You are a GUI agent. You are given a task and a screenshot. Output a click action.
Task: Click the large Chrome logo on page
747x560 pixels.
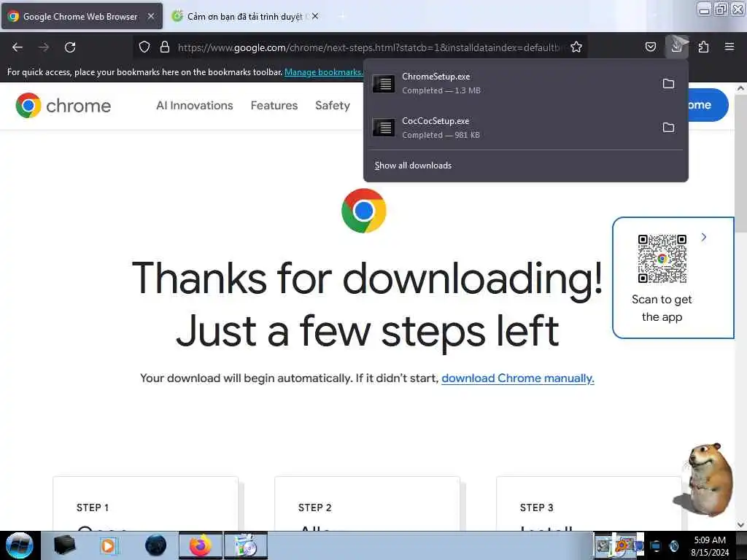[x=363, y=211]
